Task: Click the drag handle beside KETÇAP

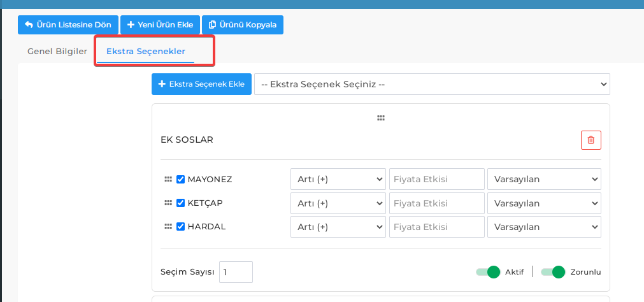Action: [x=168, y=203]
